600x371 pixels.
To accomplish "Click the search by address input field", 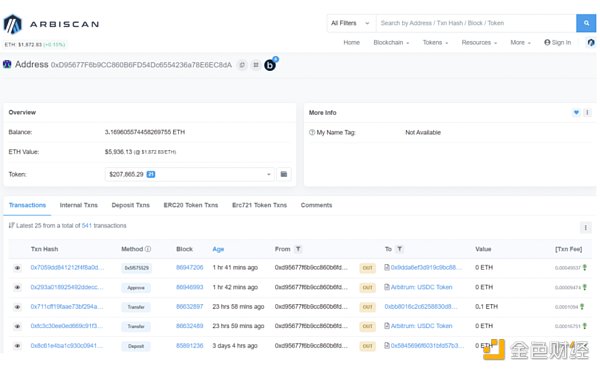I will point(476,23).
